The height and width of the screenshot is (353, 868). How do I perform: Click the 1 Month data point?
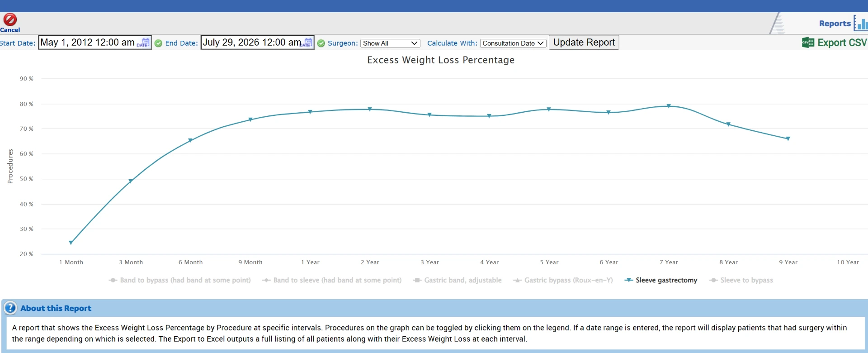(71, 243)
